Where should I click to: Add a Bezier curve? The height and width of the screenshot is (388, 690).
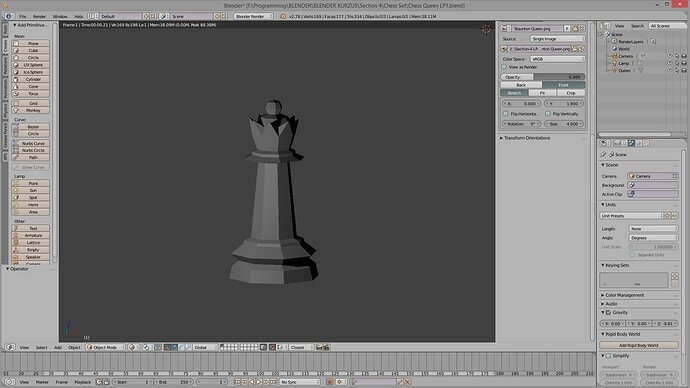click(x=31, y=127)
